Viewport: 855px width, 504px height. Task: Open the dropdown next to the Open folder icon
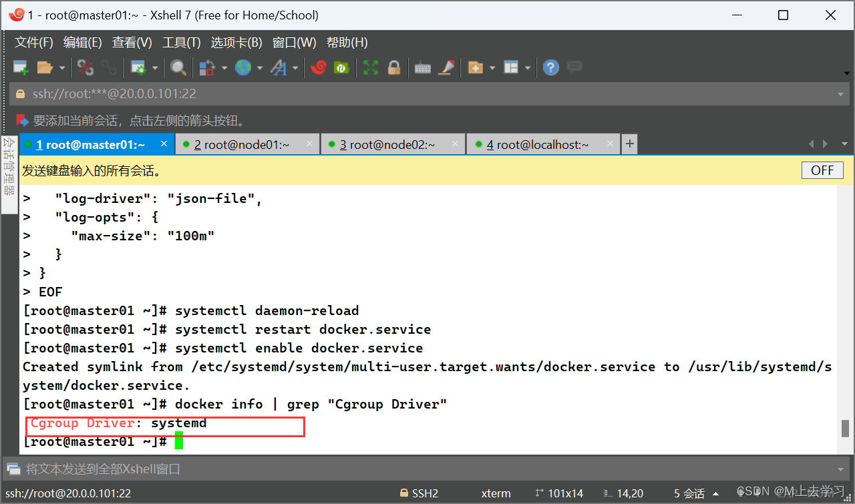coord(62,67)
